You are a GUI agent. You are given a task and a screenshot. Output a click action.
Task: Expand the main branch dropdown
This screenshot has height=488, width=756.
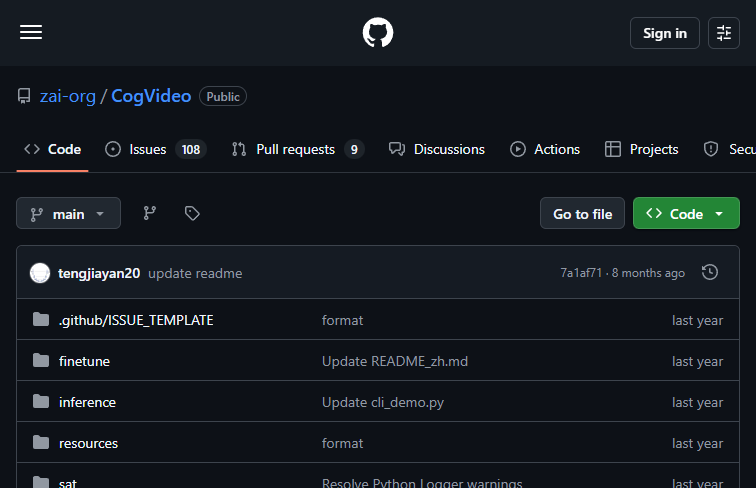pos(68,213)
